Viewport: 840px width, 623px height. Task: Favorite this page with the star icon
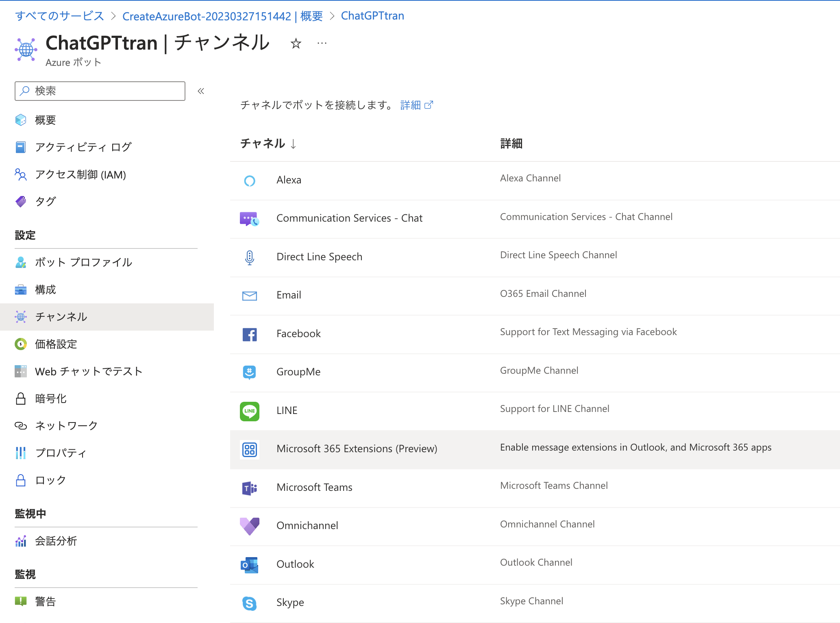pyautogui.click(x=296, y=44)
